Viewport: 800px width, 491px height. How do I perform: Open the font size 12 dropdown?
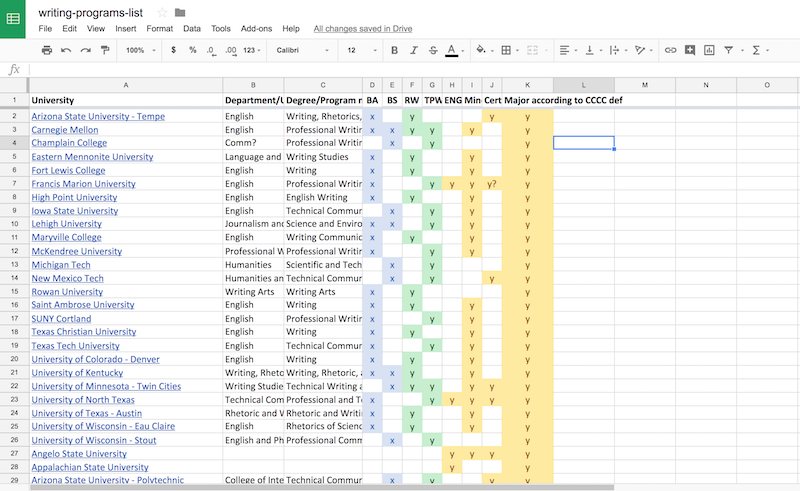coord(362,50)
